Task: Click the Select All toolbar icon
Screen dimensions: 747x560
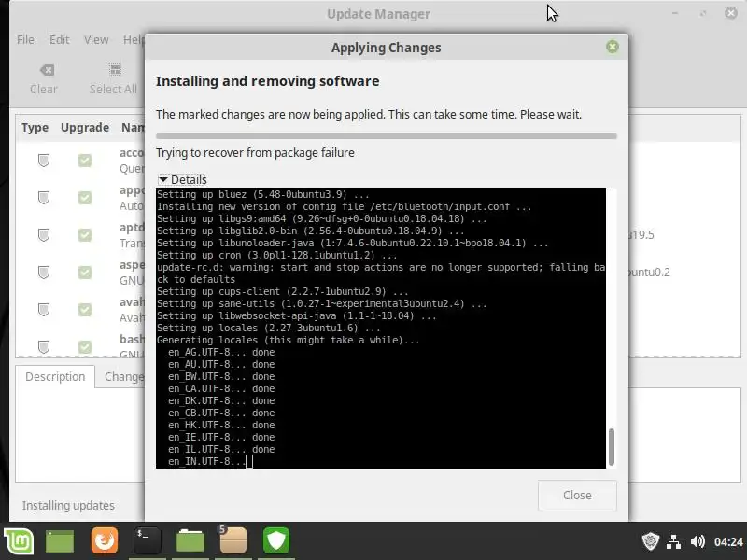Action: pyautogui.click(x=115, y=70)
